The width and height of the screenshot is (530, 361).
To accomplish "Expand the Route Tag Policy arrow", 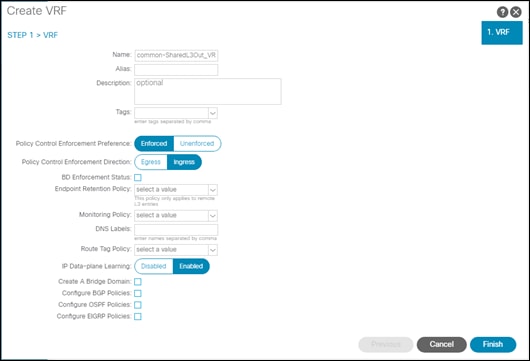I will pyautogui.click(x=213, y=250).
